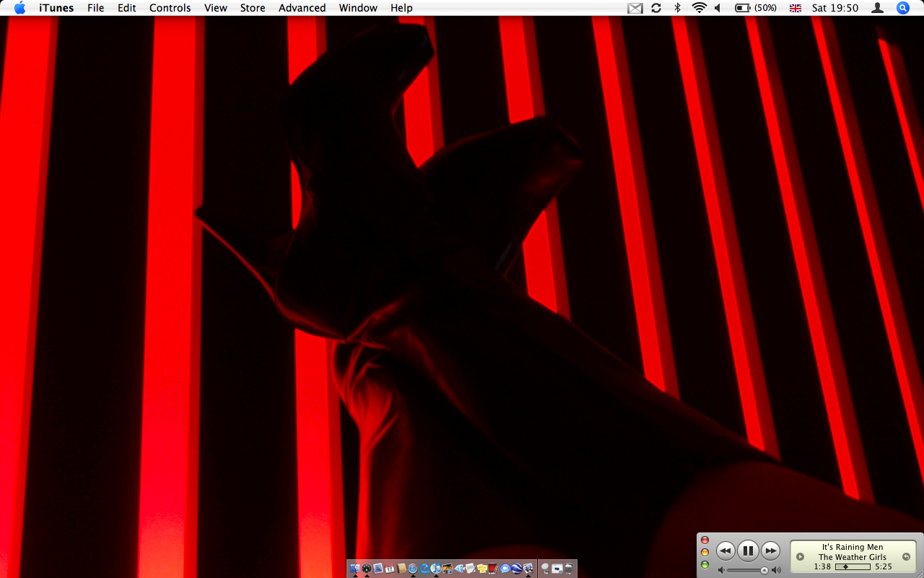The image size is (924, 578).
Task: Click the Sat 19:50 clock
Action: coord(835,8)
